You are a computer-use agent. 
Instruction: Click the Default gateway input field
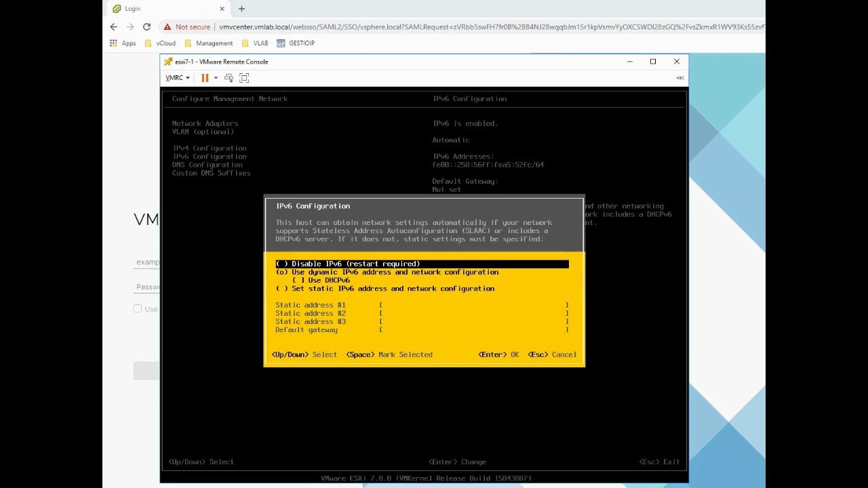tap(474, 330)
